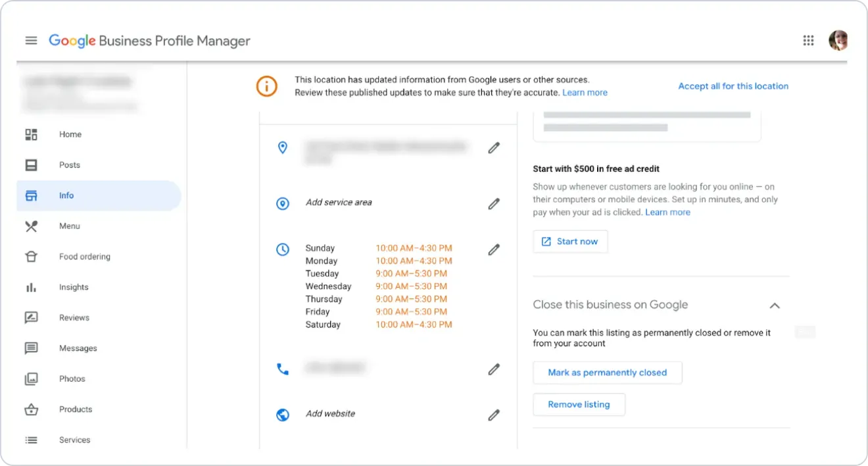Click the Food ordering icon

click(x=31, y=257)
